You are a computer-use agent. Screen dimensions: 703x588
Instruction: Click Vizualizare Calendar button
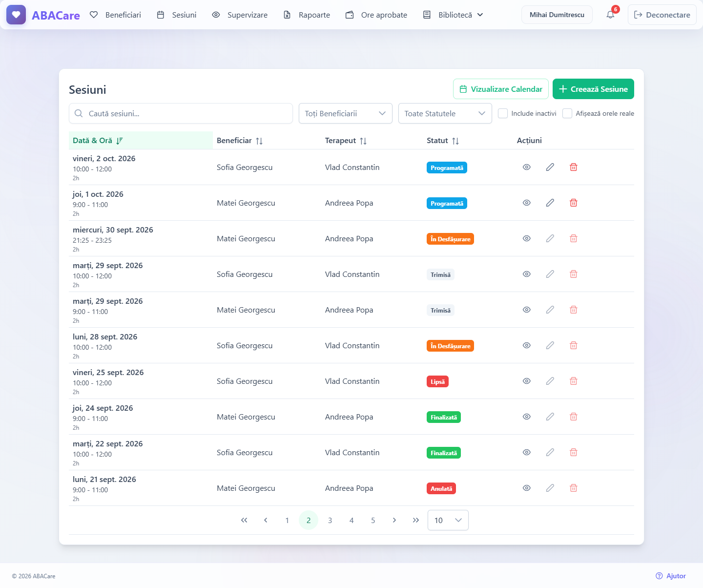coord(501,89)
